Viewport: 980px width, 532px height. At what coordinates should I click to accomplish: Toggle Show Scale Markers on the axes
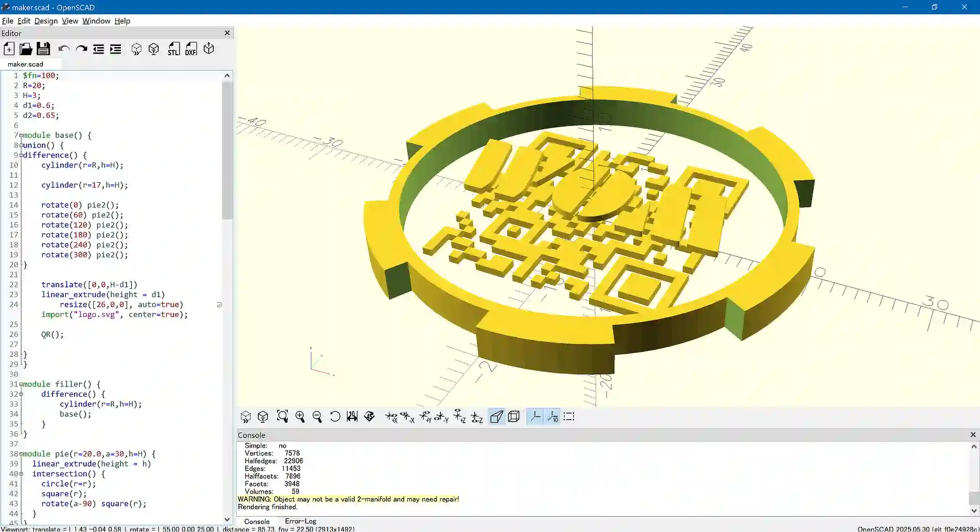[552, 417]
